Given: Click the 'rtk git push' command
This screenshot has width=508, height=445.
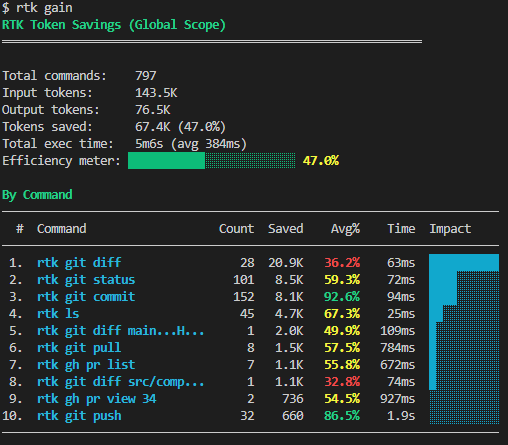Looking at the screenshot, I should [x=79, y=416].
